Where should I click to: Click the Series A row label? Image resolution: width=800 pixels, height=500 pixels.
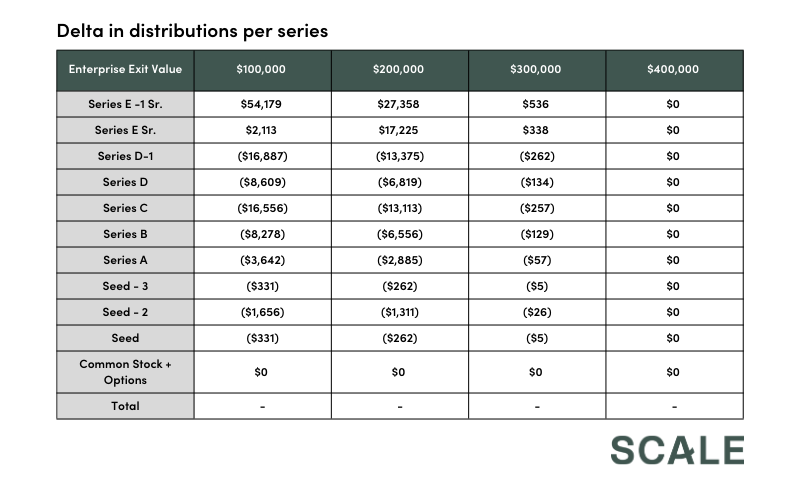(125, 260)
